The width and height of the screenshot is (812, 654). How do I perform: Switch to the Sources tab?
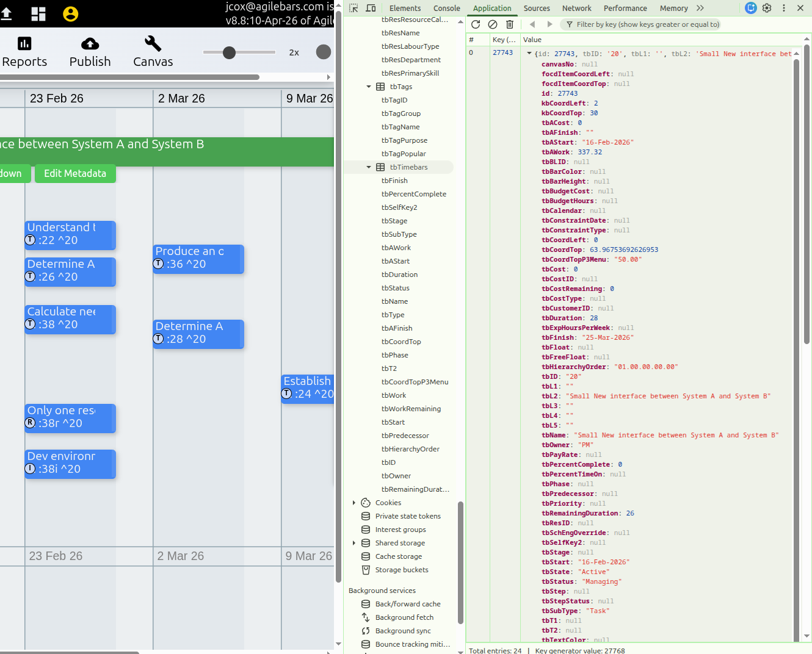point(537,8)
